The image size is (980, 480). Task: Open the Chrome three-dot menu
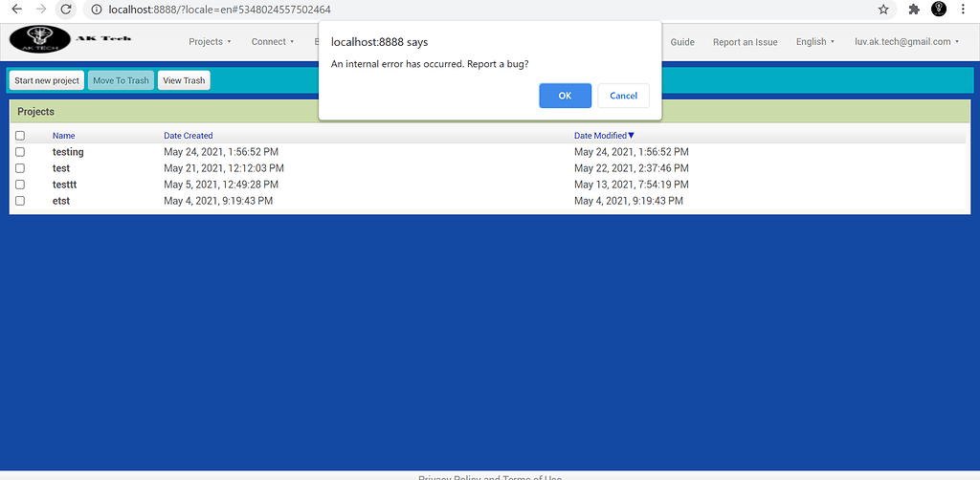point(963,10)
